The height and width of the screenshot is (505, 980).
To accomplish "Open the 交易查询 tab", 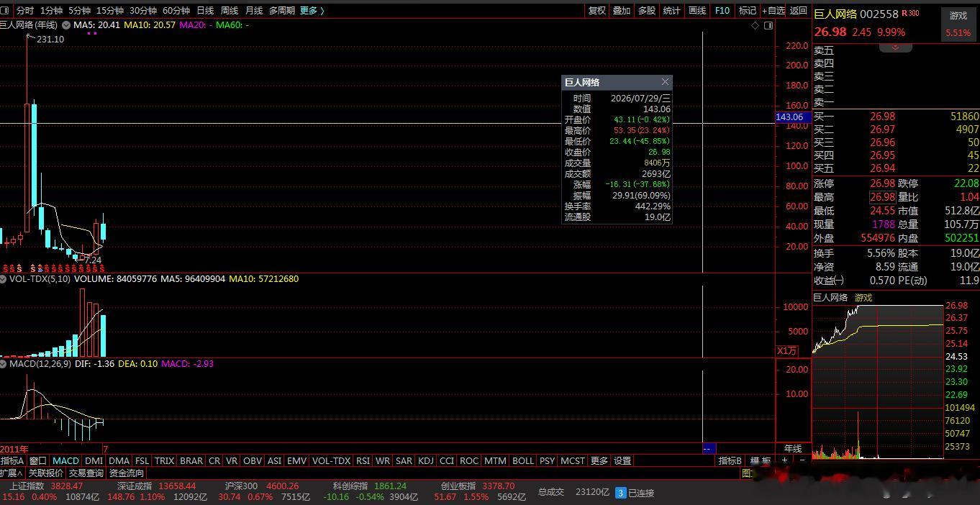I will tap(86, 473).
